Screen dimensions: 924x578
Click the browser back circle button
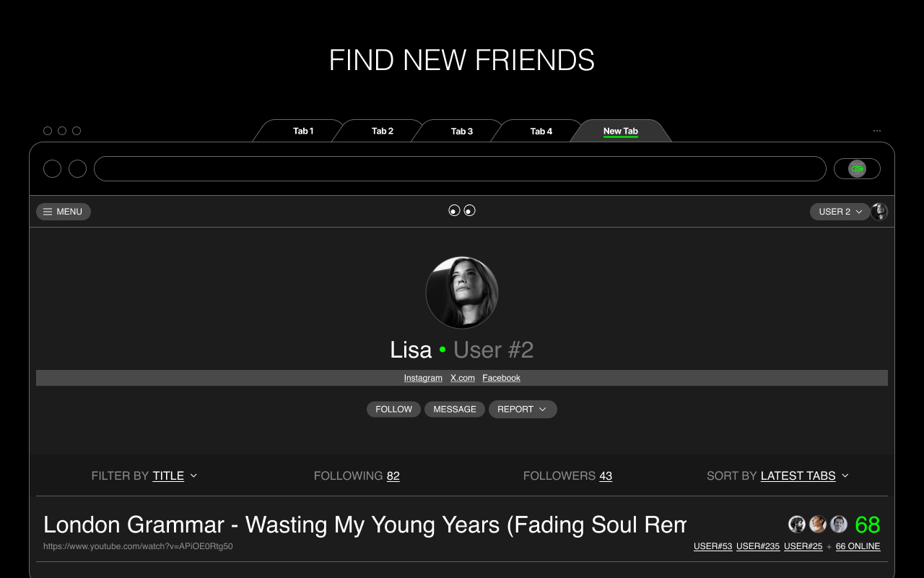tap(53, 168)
